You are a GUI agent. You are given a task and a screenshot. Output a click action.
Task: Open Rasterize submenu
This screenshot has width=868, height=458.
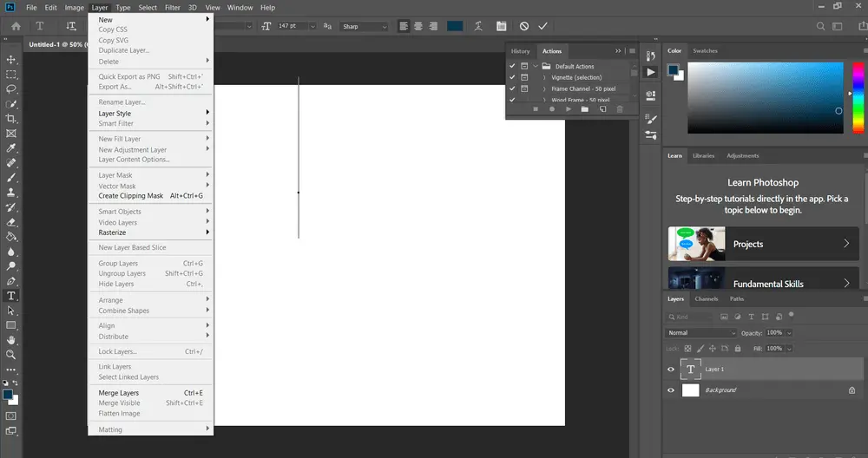[150, 232]
